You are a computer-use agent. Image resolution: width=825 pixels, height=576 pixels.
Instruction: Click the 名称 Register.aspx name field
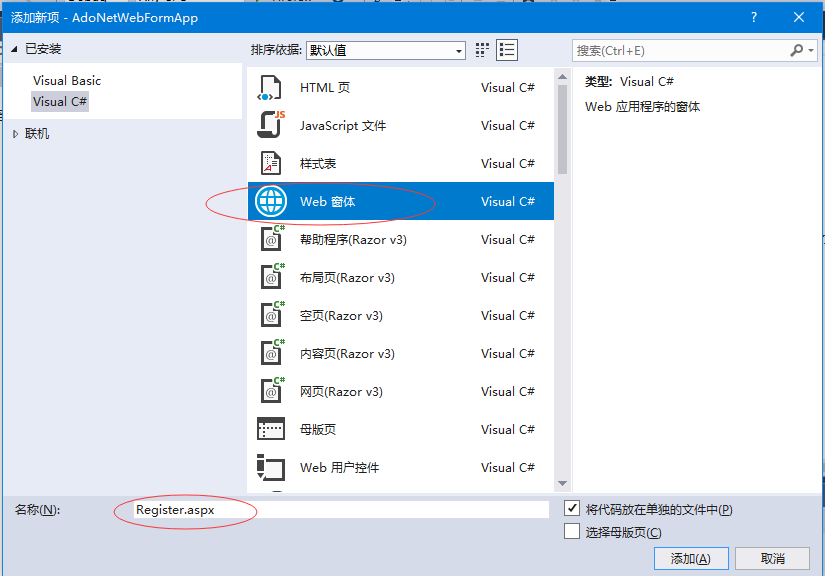pos(340,510)
